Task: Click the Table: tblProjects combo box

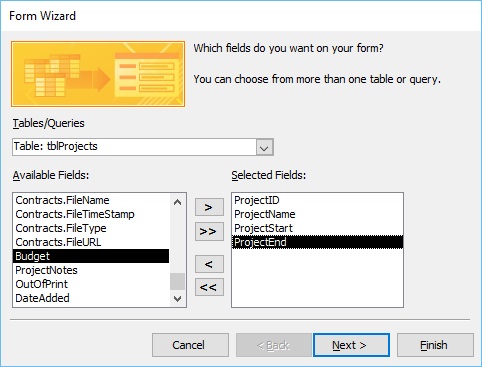Action: 143,147
